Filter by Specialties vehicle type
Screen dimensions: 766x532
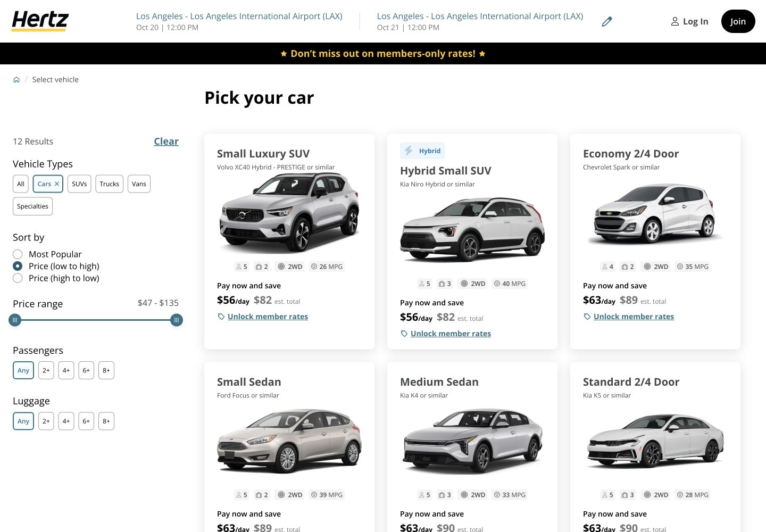tap(32, 206)
